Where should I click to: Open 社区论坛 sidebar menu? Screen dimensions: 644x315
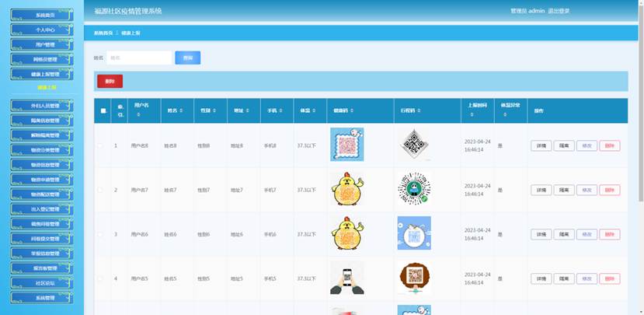point(42,283)
